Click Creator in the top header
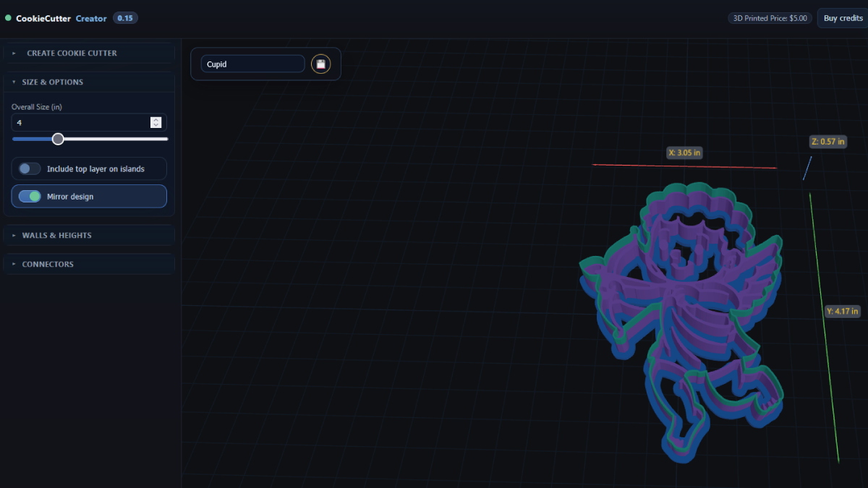Viewport: 868px width, 488px height. 91,18
